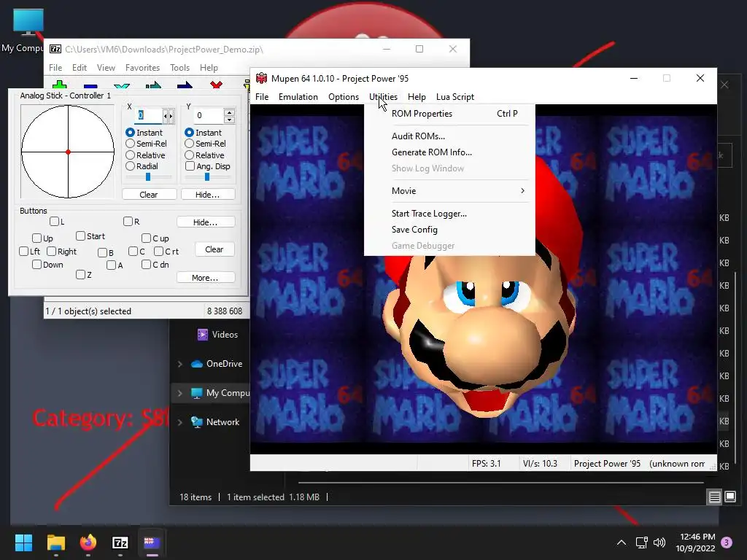This screenshot has width=747, height=560.
Task: Open the taskbar clock showing 12:46 PM
Action: tap(695, 542)
